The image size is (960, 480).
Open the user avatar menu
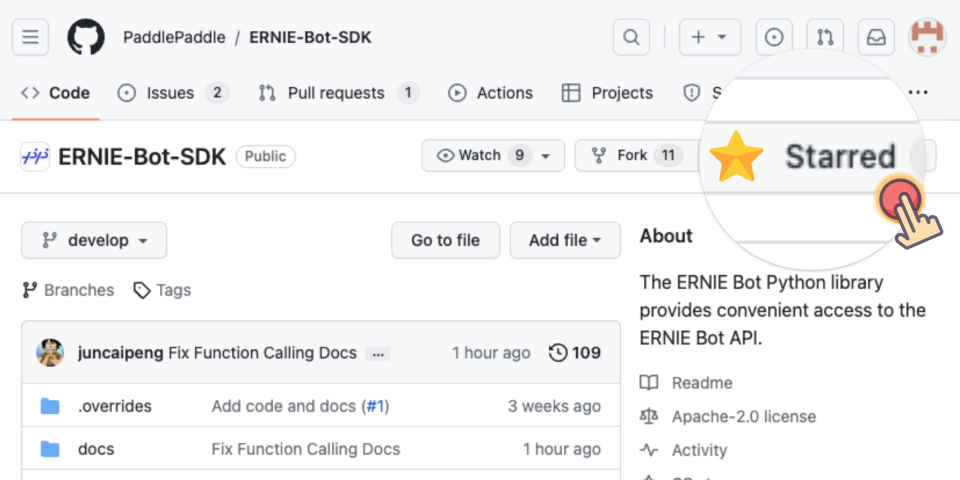point(927,37)
